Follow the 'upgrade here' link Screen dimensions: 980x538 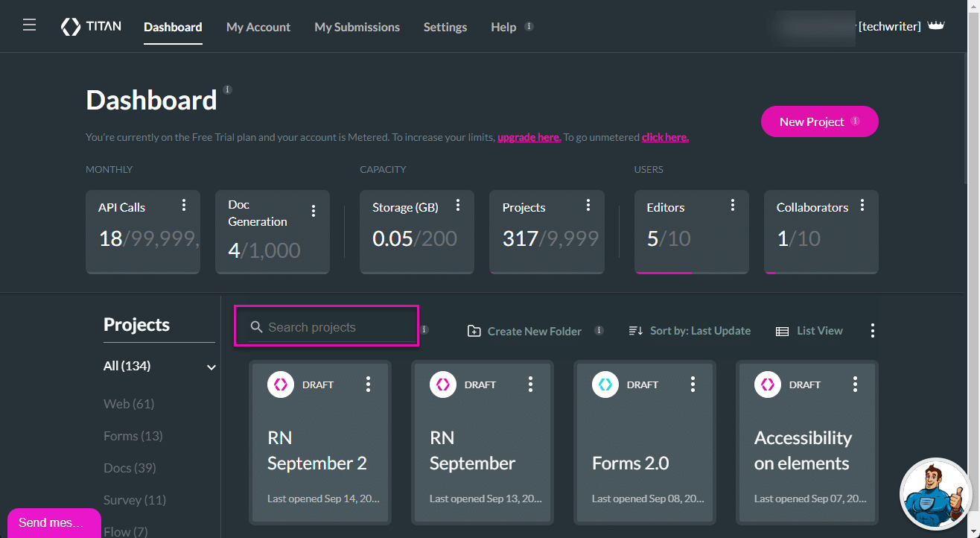(x=529, y=137)
